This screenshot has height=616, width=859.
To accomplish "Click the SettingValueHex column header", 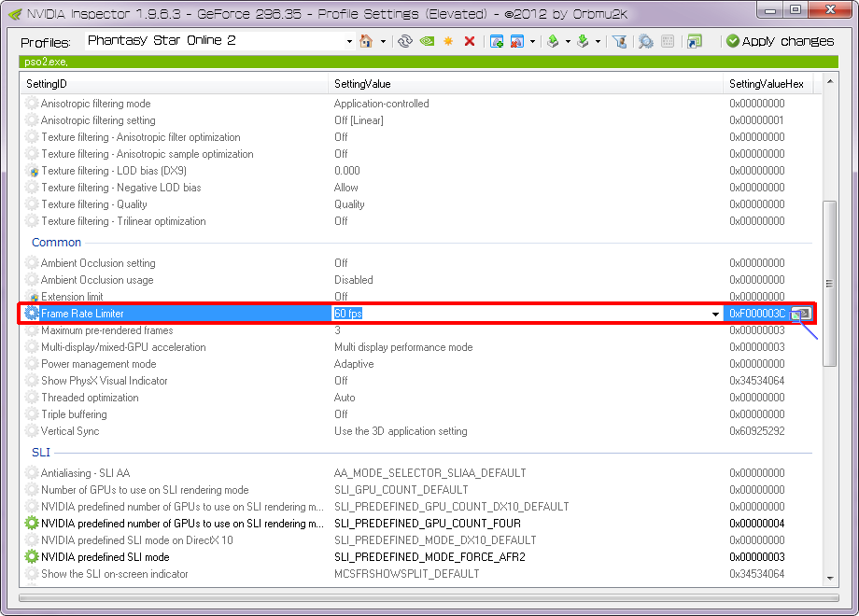I will tap(767, 84).
